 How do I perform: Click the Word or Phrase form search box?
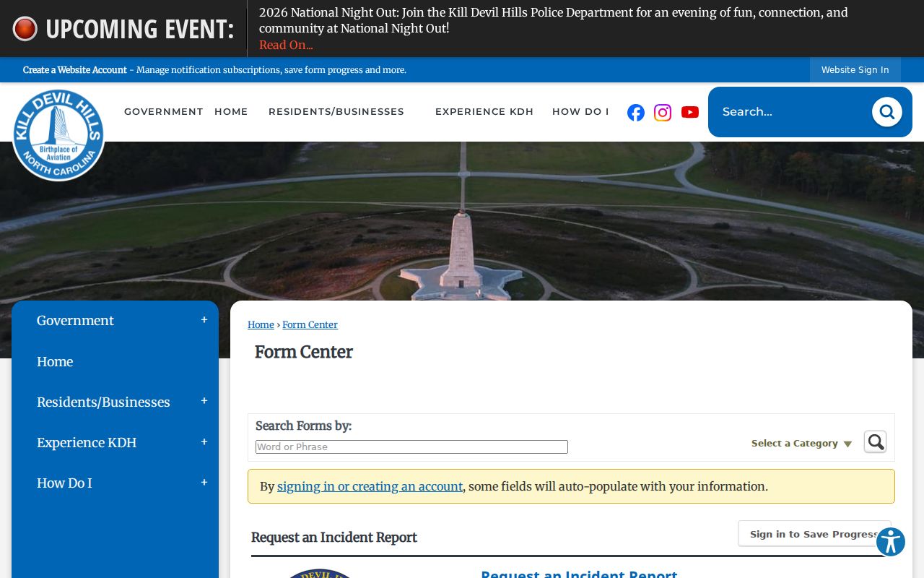tap(411, 447)
